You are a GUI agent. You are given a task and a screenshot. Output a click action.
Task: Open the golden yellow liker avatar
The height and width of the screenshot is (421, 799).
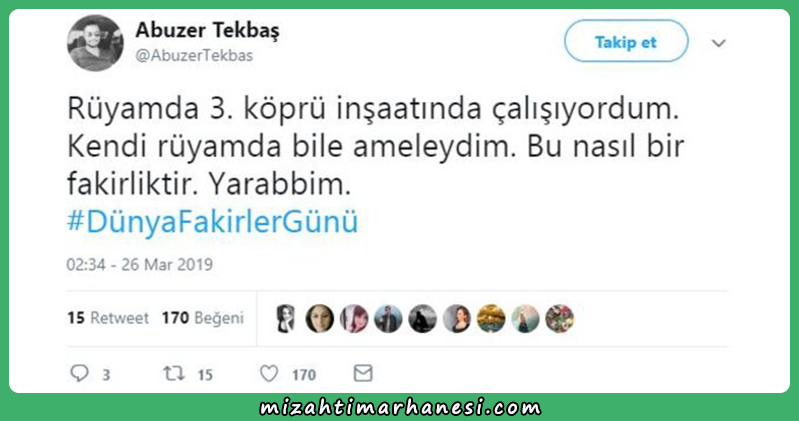coord(491,319)
